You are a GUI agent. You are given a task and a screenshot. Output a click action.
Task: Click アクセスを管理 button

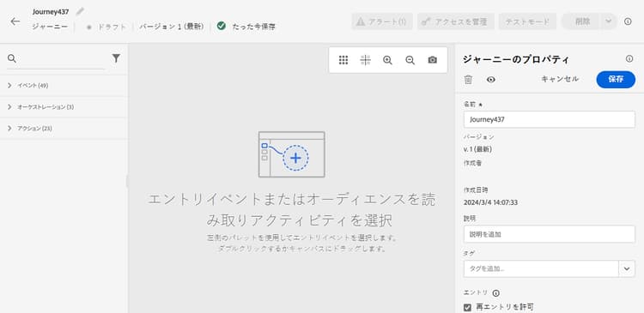[x=455, y=21]
